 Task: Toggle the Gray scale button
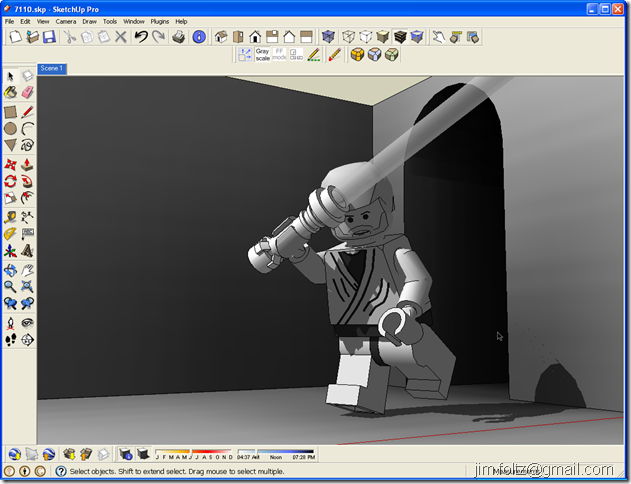click(262, 55)
